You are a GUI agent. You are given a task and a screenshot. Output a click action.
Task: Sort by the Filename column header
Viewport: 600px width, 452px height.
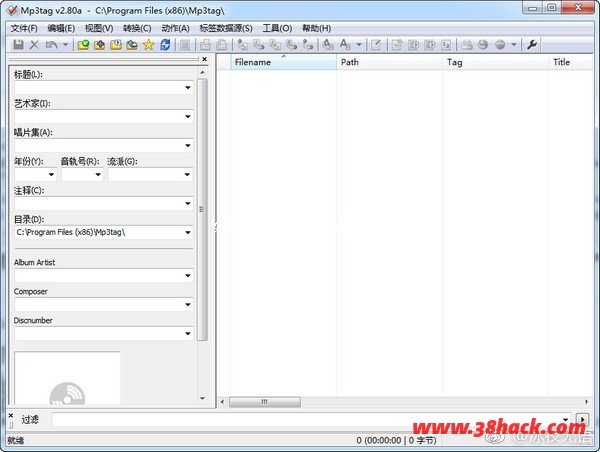(x=284, y=62)
